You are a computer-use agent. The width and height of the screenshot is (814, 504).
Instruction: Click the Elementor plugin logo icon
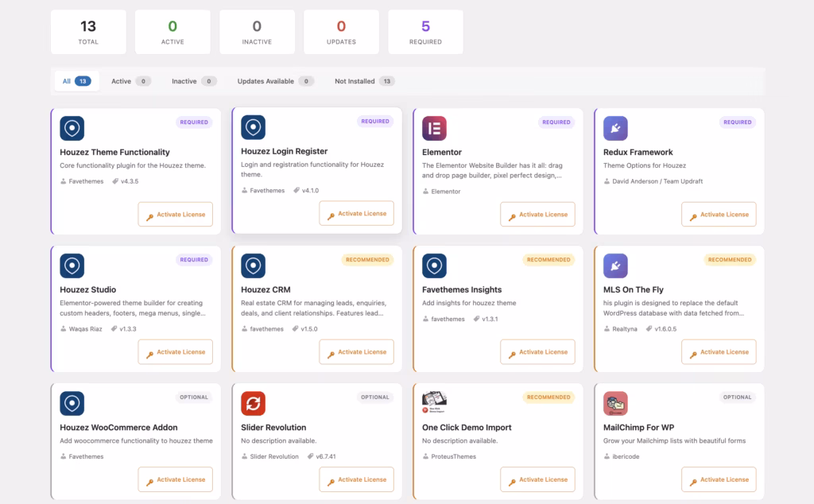(x=435, y=128)
